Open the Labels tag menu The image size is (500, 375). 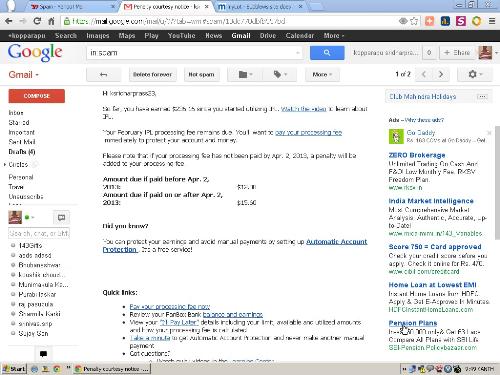280,74
